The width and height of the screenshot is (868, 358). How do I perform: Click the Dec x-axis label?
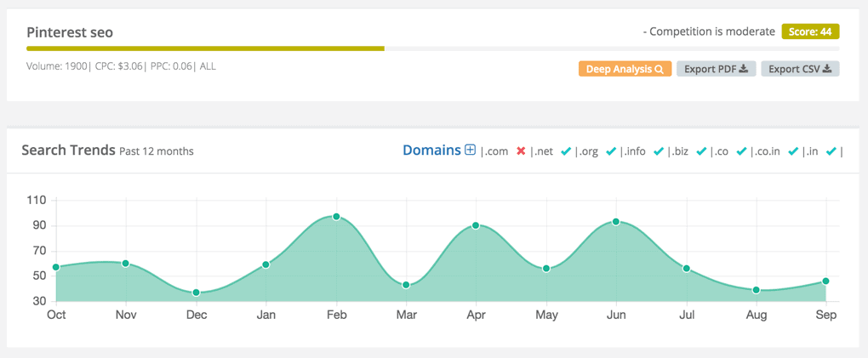click(x=196, y=315)
